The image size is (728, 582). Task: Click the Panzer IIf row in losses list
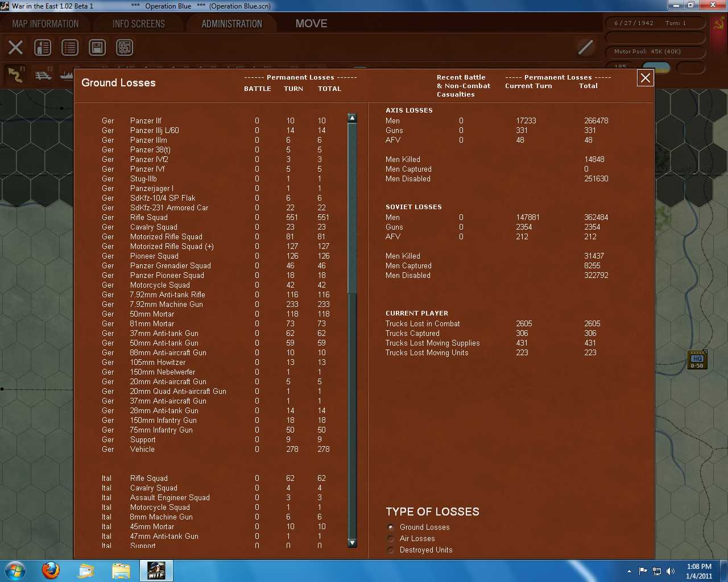pos(214,120)
